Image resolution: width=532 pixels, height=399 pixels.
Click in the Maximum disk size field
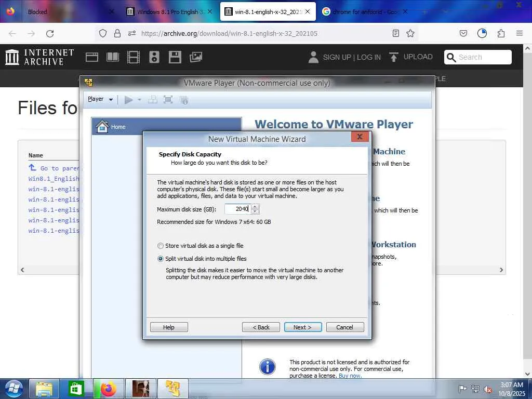[x=237, y=209]
